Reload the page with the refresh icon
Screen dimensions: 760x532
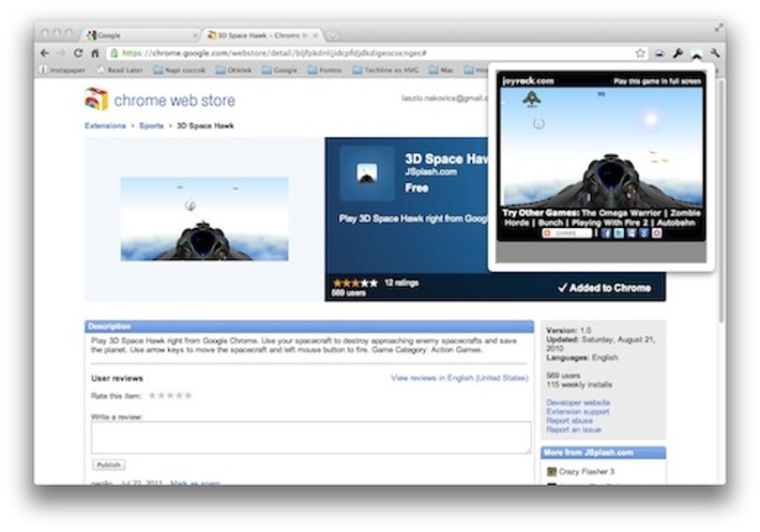78,53
